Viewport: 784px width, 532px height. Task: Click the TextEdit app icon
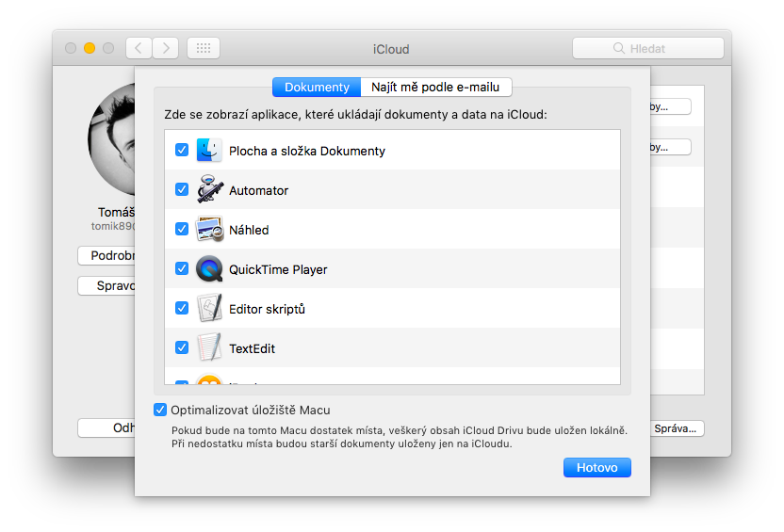pyautogui.click(x=209, y=348)
